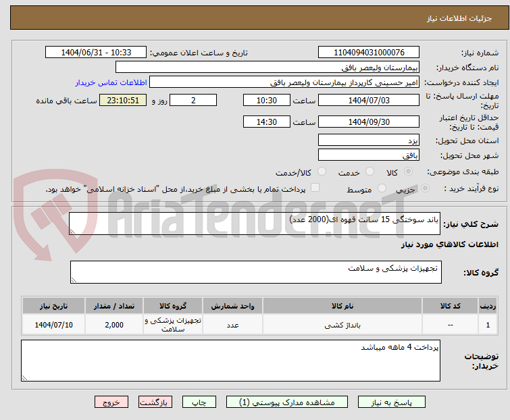Select the کالا/خدمت radio button

coord(322,172)
